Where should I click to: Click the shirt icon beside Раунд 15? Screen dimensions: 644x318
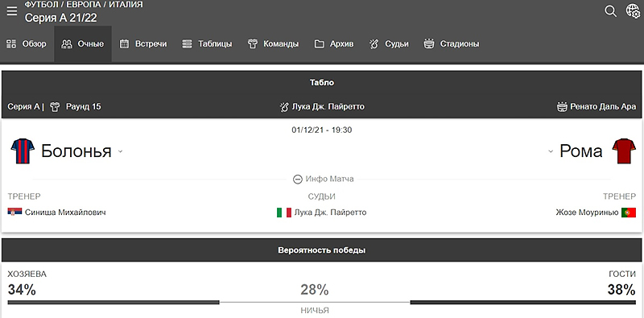[x=55, y=107]
